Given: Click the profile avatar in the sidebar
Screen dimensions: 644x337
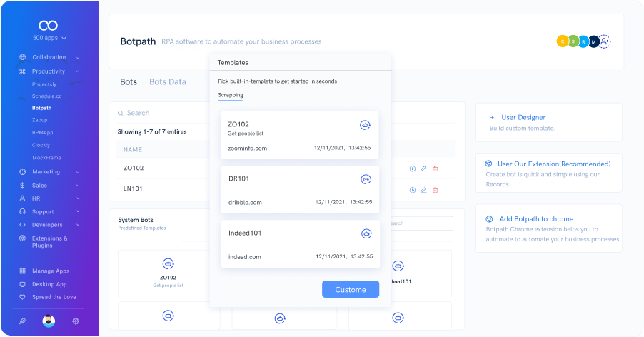Looking at the screenshot, I should tap(49, 321).
